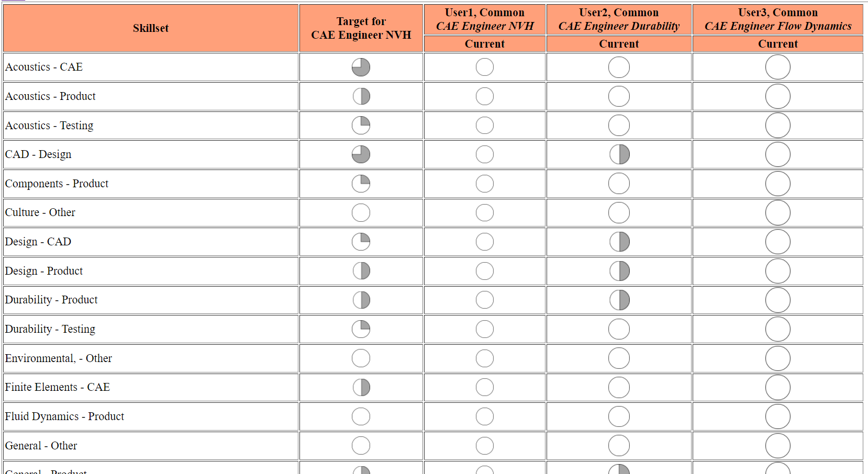Viewport: 868px width, 474px height.
Task: Click User3's empty General - Other circle
Action: [x=777, y=446]
